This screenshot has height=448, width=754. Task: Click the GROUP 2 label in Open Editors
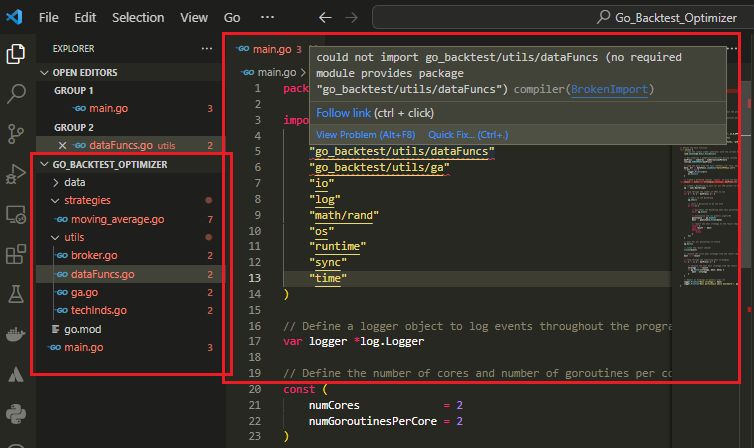click(74, 127)
